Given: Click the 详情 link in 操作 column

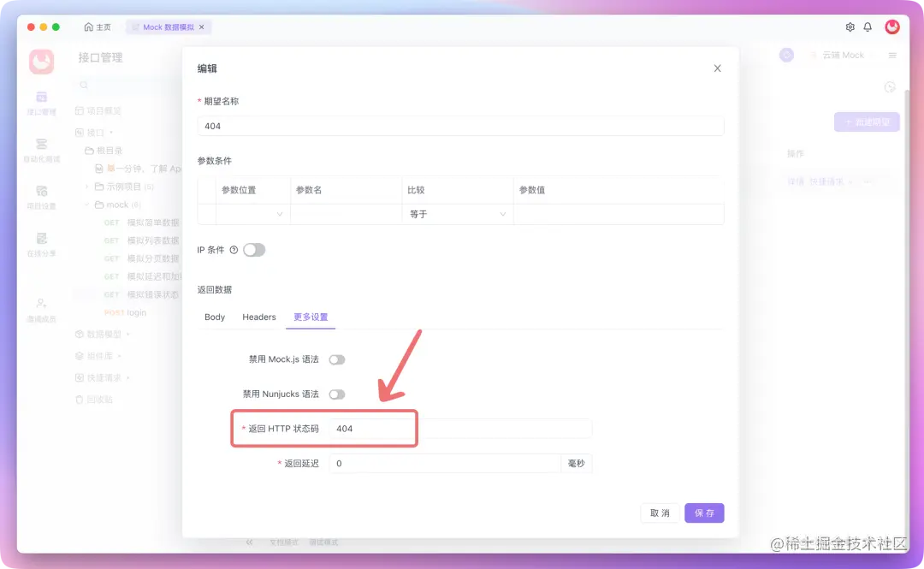Looking at the screenshot, I should pyautogui.click(x=796, y=181).
